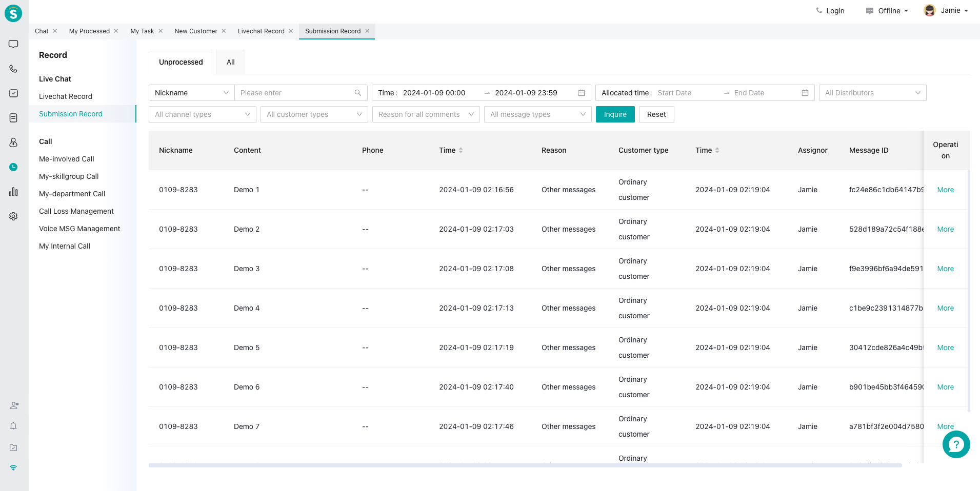Click the vertical scrollbar beside the table
This screenshot has height=491, width=980.
pos(969,291)
